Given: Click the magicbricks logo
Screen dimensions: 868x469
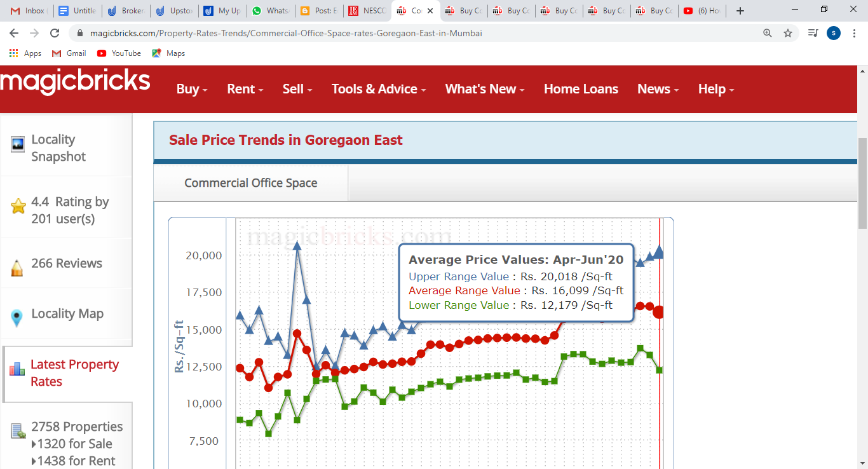Looking at the screenshot, I should click(x=75, y=81).
